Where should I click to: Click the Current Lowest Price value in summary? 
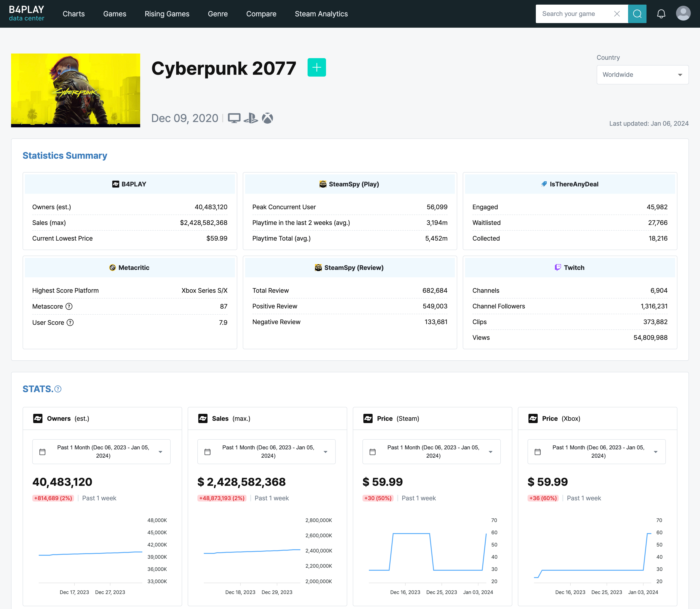(217, 238)
